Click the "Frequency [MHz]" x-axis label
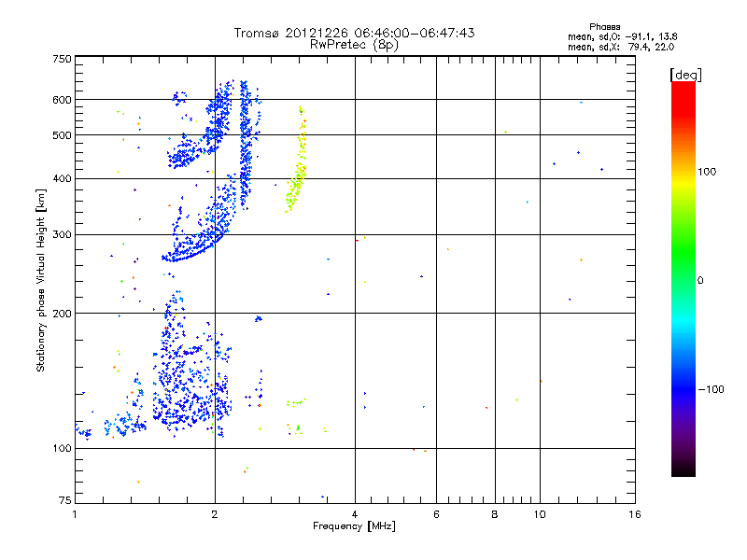Viewport: 747px width, 560px height. click(354, 526)
